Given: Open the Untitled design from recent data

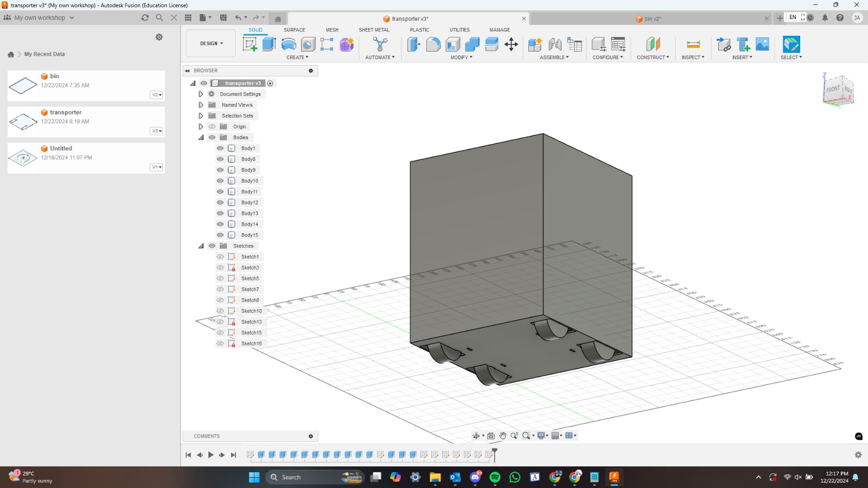Looking at the screenshot, I should [x=86, y=158].
